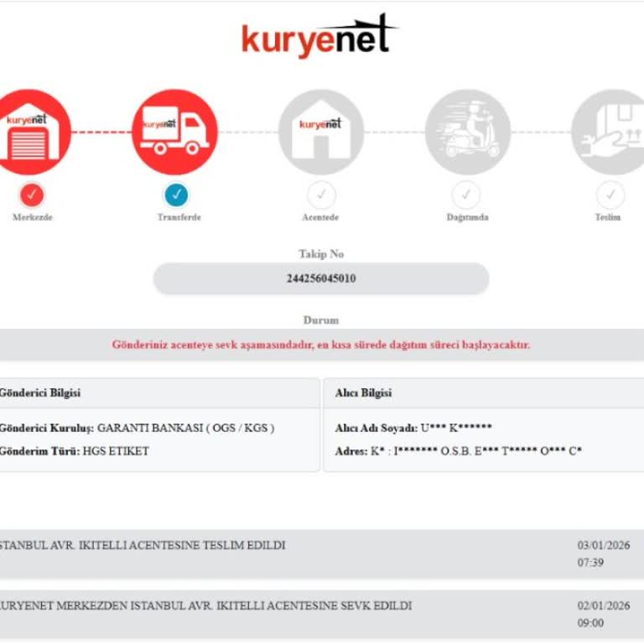
Task: Click the Dağıtımda stage label
Action: point(467,217)
